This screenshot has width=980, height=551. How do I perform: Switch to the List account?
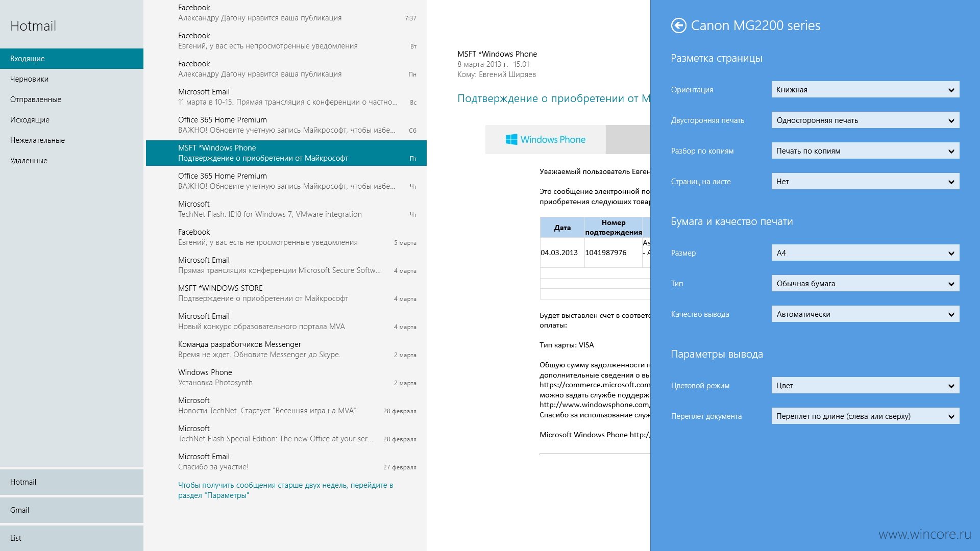[71, 538]
